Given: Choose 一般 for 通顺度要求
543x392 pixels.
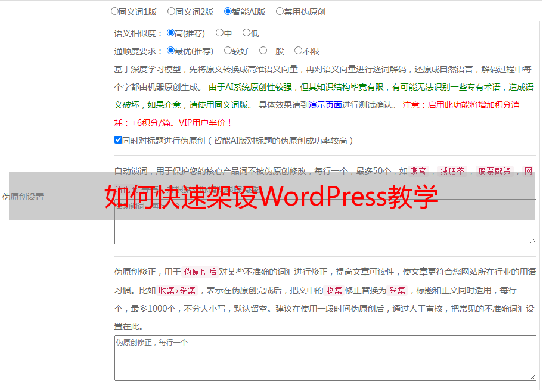Looking at the screenshot, I should 263,51.
